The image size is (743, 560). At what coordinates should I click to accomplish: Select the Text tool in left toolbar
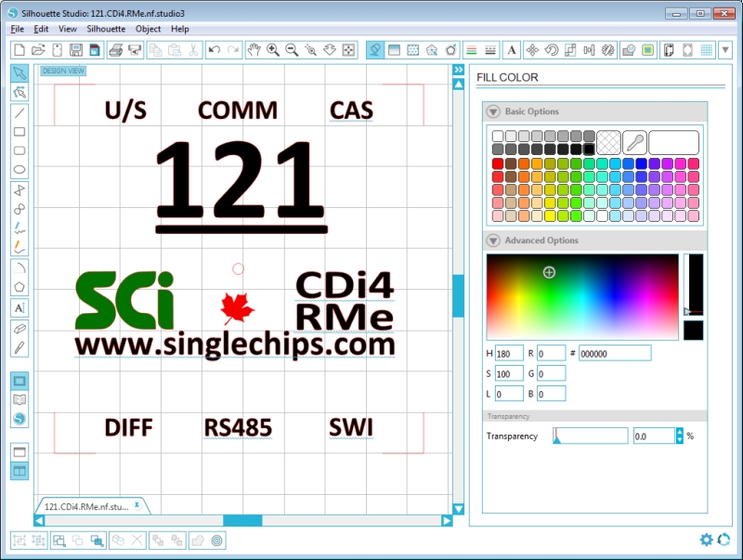[20, 308]
